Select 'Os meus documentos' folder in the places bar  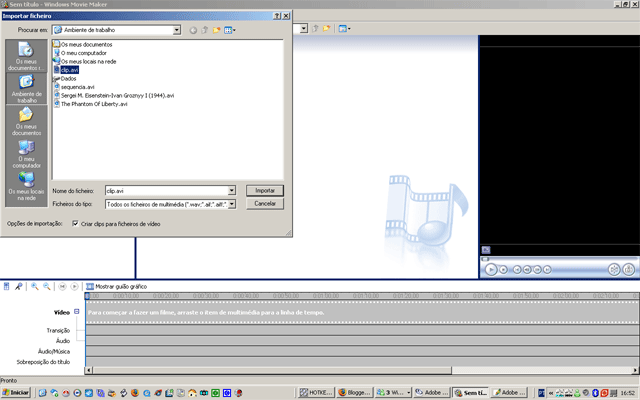coord(26,121)
